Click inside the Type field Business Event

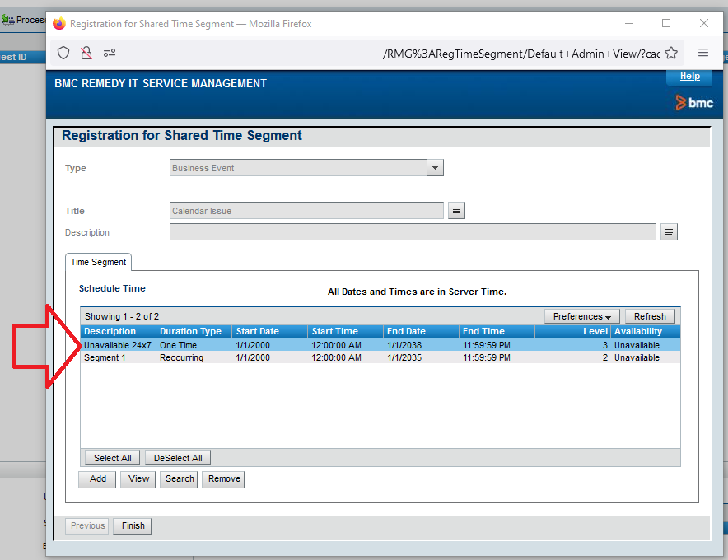(x=298, y=168)
